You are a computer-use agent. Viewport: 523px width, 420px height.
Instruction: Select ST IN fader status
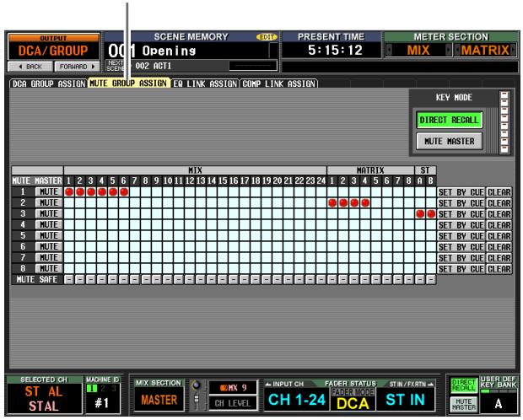405,399
